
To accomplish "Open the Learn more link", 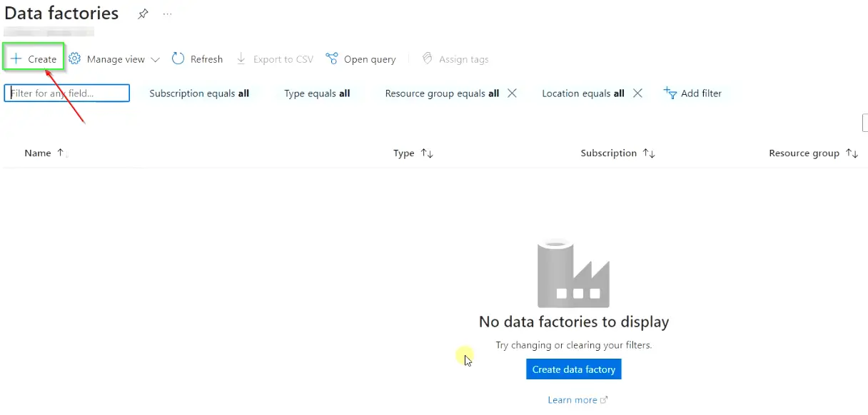I will tap(577, 400).
